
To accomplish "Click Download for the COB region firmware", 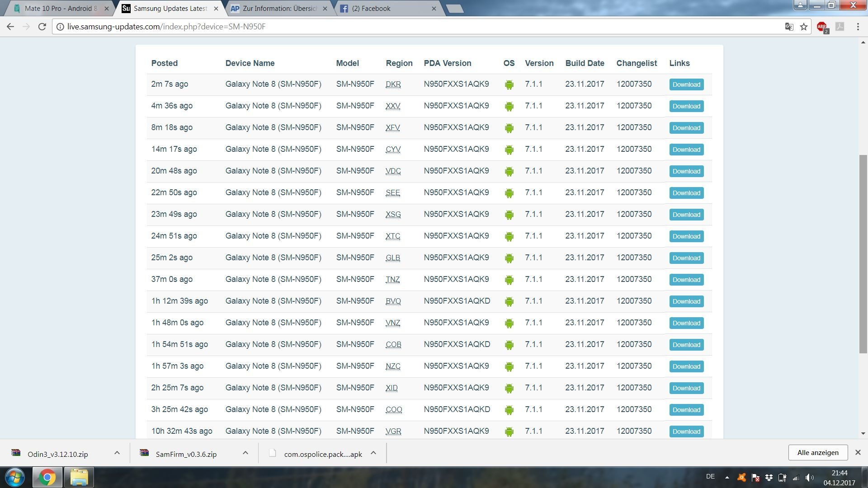I will point(686,345).
